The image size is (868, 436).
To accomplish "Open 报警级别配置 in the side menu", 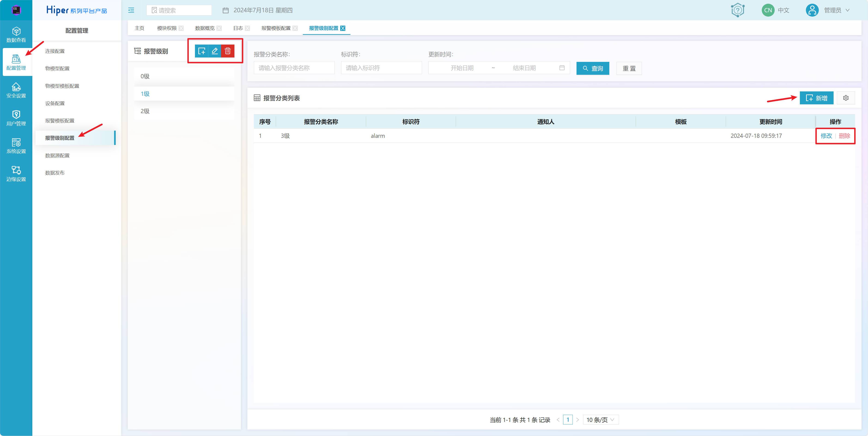I will 76,138.
